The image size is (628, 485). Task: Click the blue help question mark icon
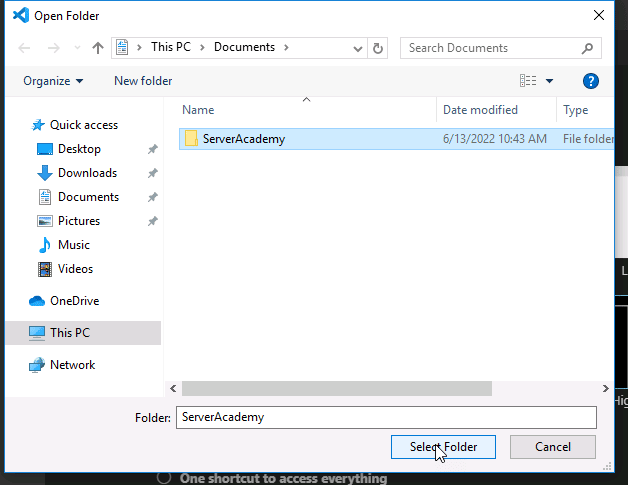click(x=590, y=81)
